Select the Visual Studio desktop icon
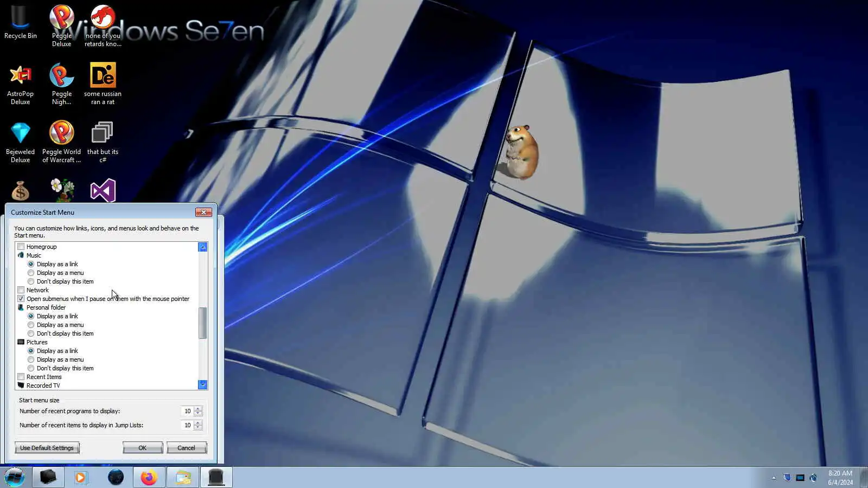This screenshot has width=868, height=488. coord(103,190)
